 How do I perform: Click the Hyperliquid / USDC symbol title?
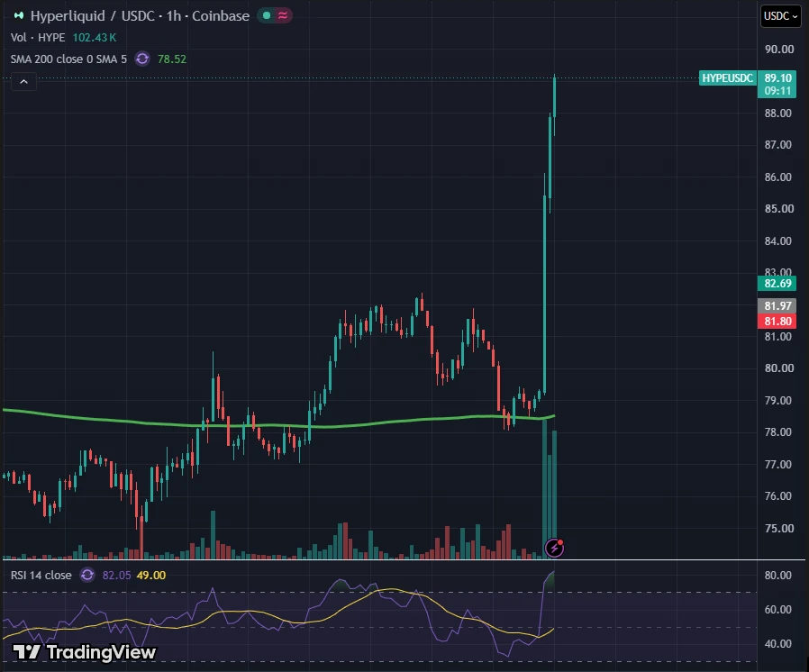point(140,16)
